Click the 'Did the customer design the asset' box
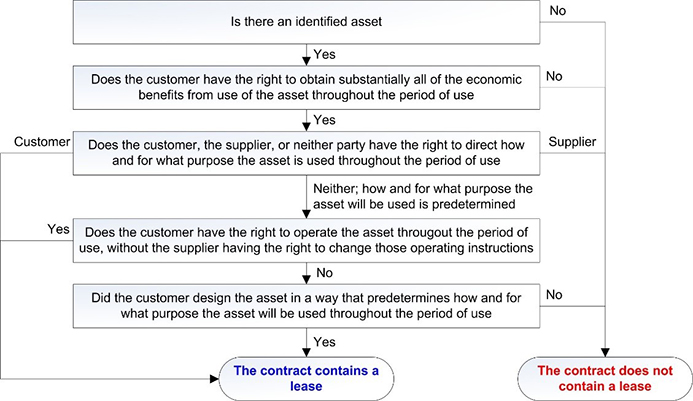This screenshot has width=693, height=401. pos(306,306)
